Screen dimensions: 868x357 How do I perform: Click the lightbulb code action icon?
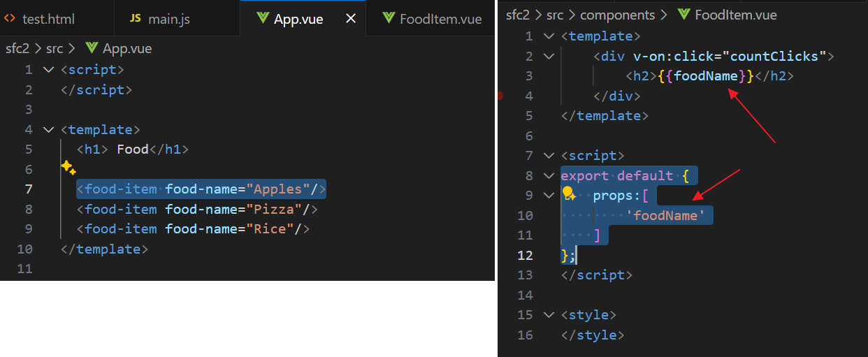pyautogui.click(x=568, y=194)
